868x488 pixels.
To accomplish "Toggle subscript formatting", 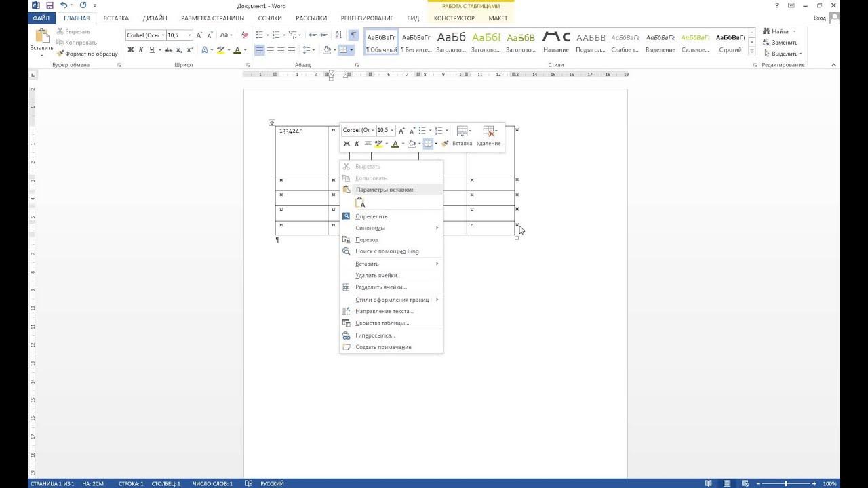I will [180, 50].
